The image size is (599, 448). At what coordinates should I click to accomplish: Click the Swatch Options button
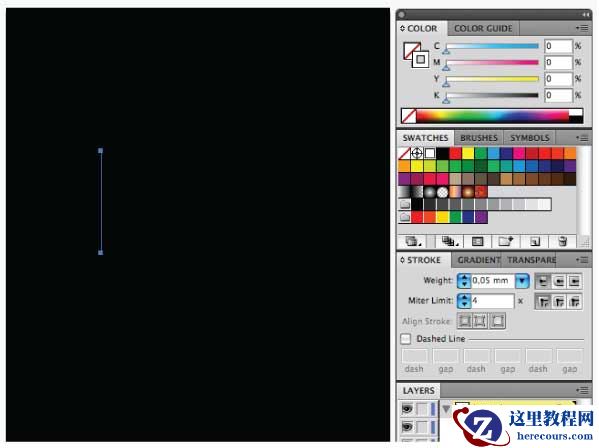tap(478, 241)
